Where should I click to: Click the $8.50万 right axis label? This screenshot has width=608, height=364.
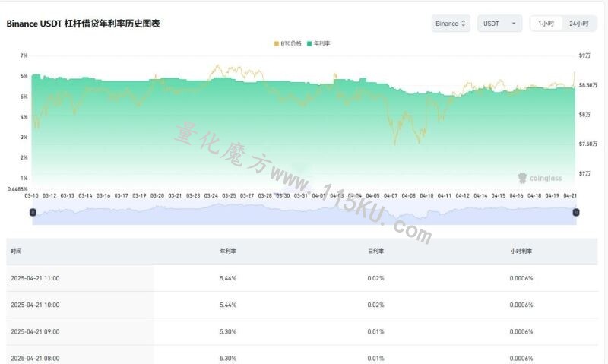587,85
